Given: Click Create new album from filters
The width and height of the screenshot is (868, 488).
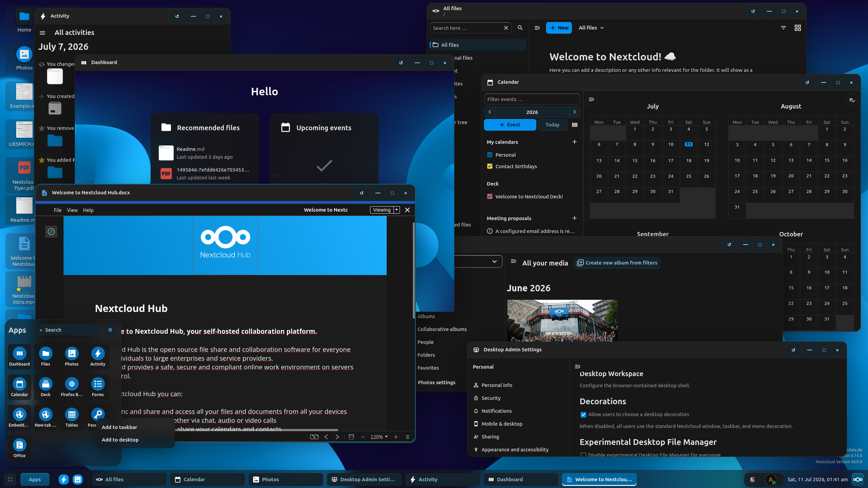Looking at the screenshot, I should [617, 263].
